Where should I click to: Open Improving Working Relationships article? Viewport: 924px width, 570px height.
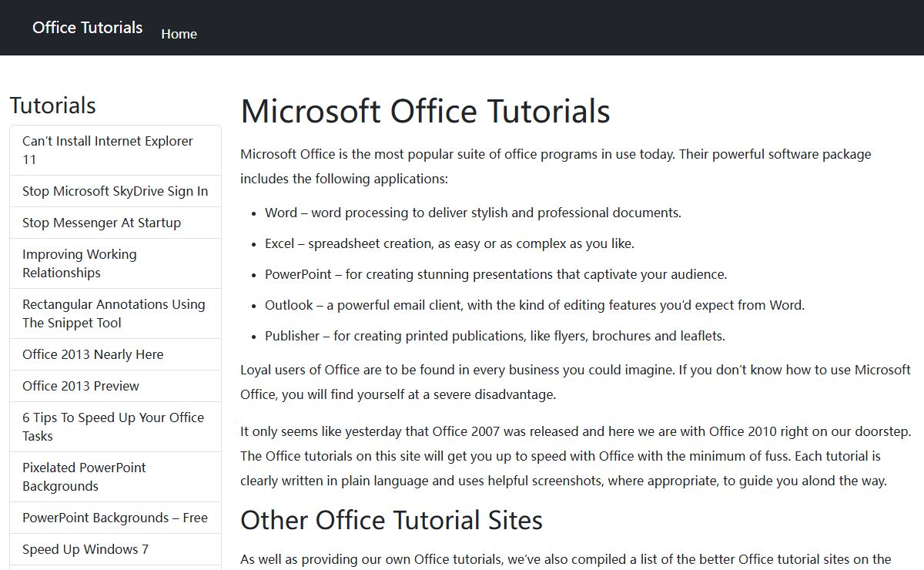tap(115, 263)
